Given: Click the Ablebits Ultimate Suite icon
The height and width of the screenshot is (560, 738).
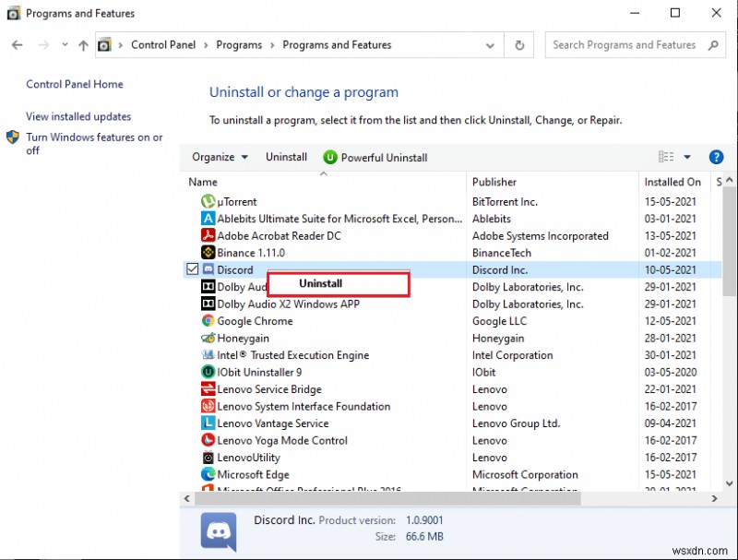Looking at the screenshot, I should pyautogui.click(x=208, y=219).
